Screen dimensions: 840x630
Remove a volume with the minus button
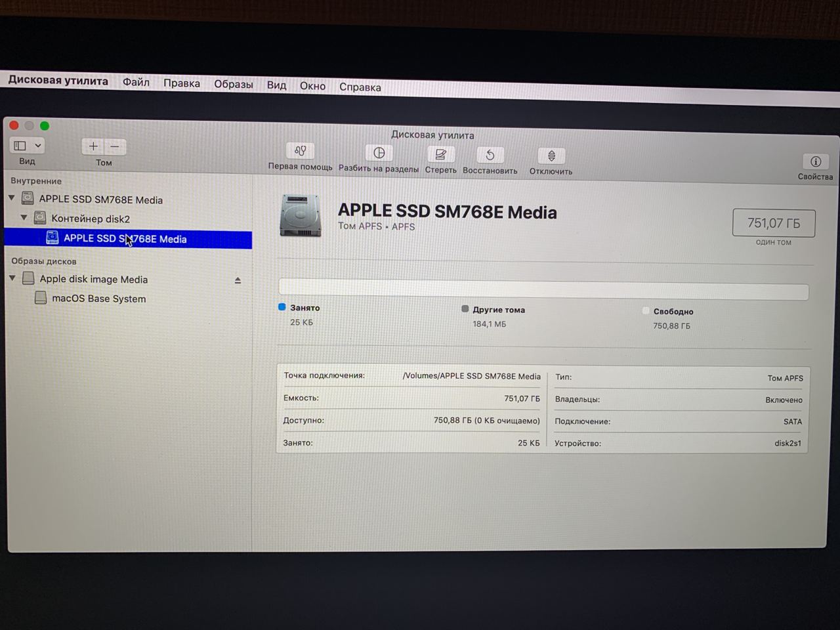coord(115,146)
